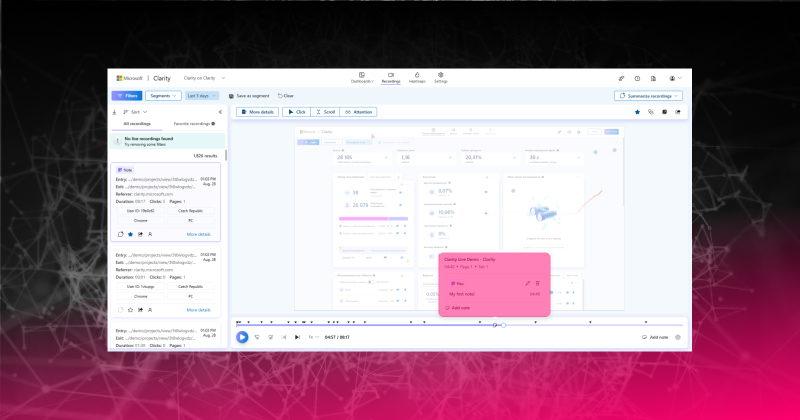Toggle the Scroll view mode
The image size is (800, 420).
point(325,112)
